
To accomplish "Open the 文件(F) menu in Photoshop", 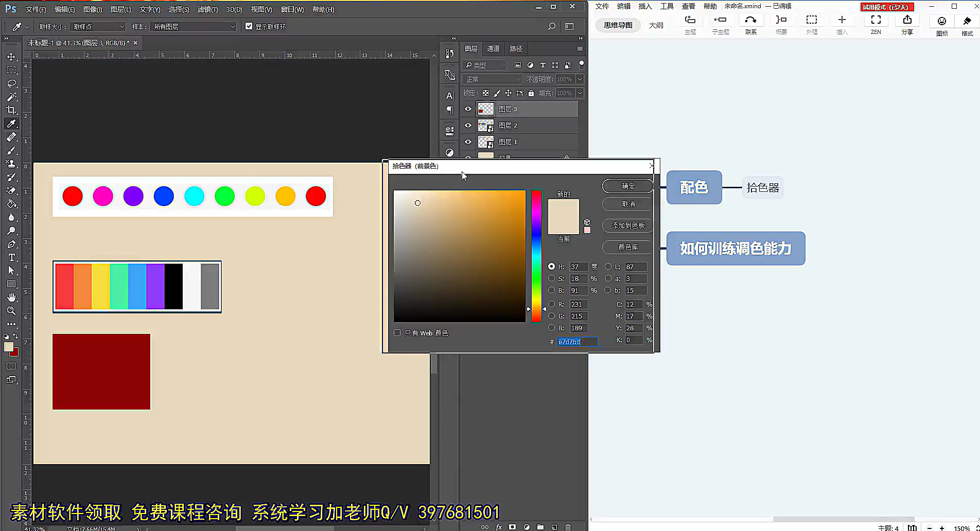I will point(36,9).
